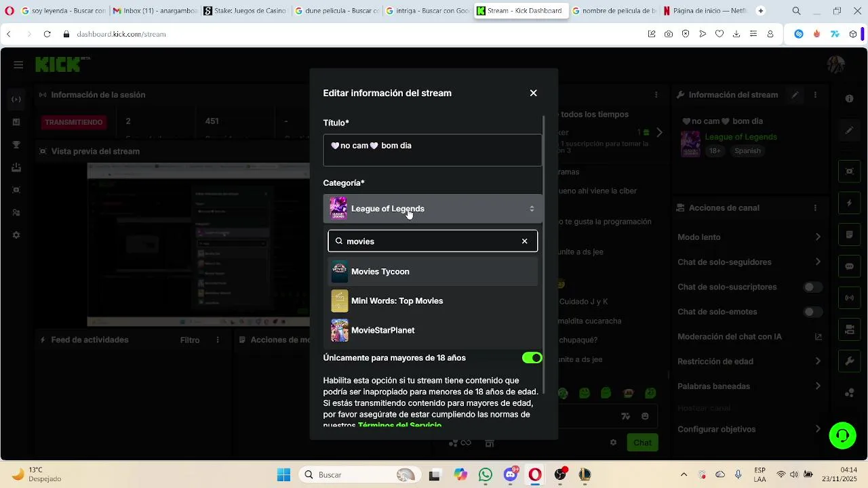This screenshot has height=488, width=868.
Task: Select the Movies Tycoon category
Action: point(433,272)
